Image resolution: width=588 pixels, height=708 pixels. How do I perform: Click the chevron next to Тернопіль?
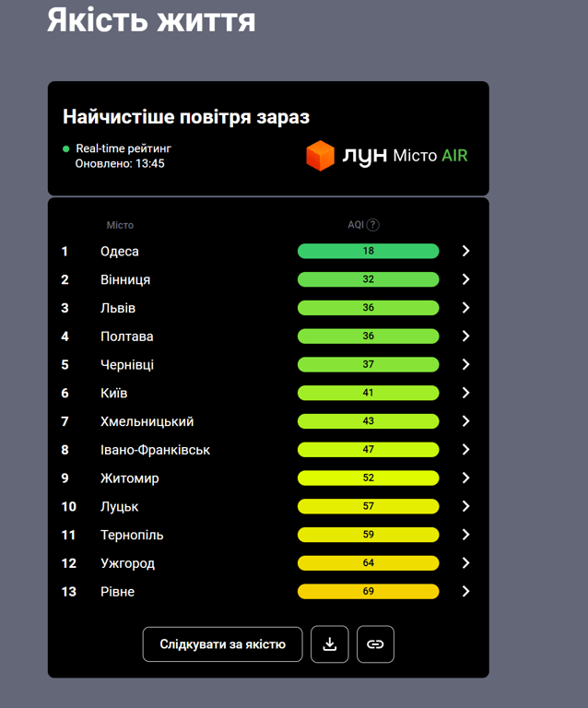465,535
